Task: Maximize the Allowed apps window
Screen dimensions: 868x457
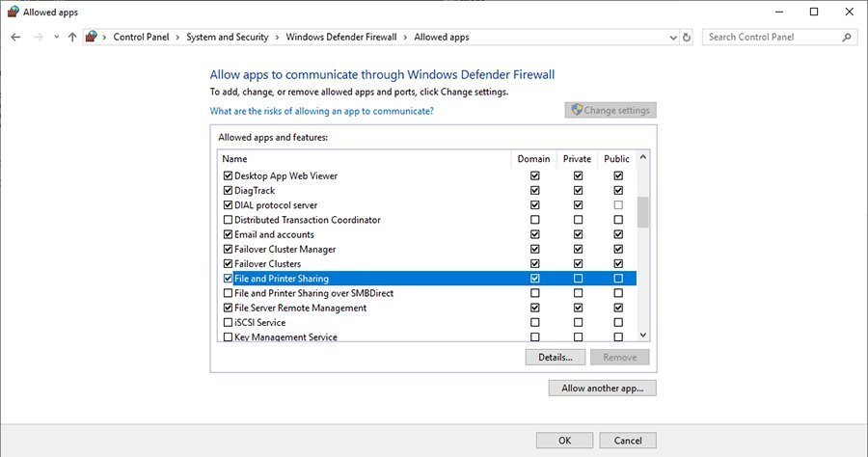Action: click(x=814, y=12)
